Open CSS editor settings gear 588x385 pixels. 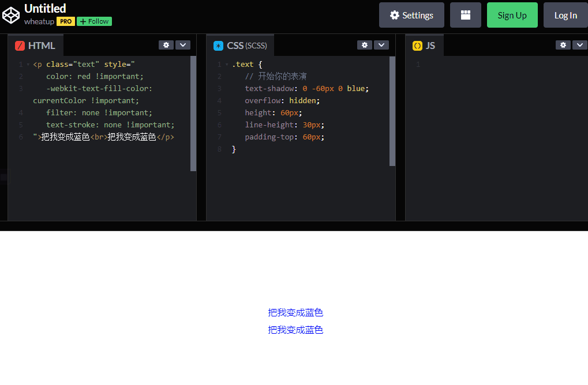click(x=365, y=45)
